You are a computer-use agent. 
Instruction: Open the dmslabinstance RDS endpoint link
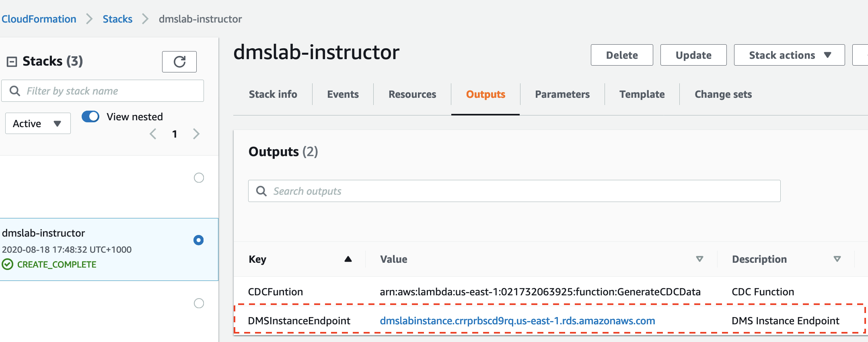(517, 321)
